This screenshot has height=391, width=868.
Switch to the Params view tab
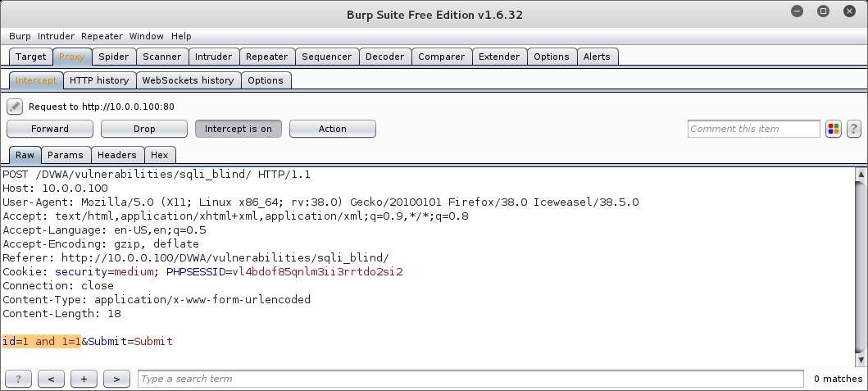66,155
